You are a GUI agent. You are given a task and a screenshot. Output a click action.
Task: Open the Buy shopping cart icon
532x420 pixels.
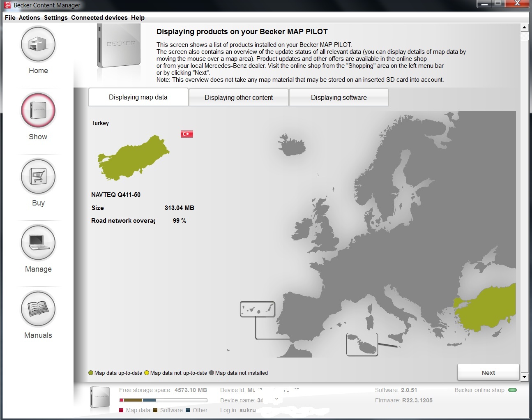coord(38,176)
